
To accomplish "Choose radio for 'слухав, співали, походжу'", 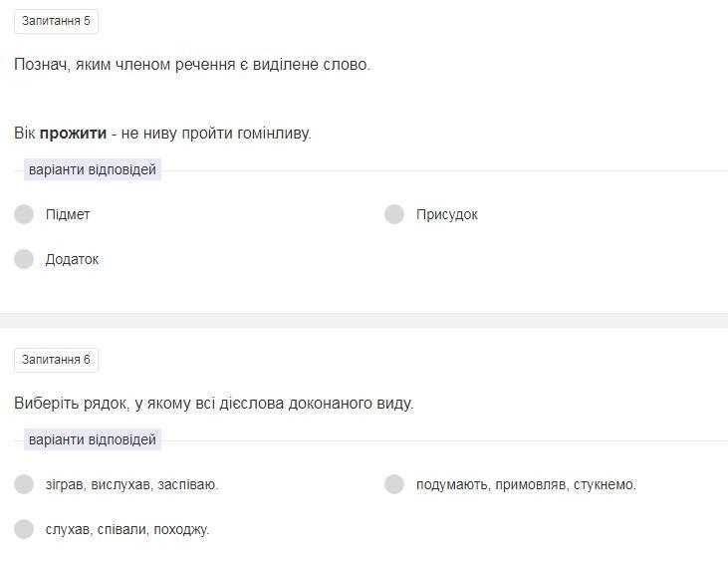I will coord(24,529).
